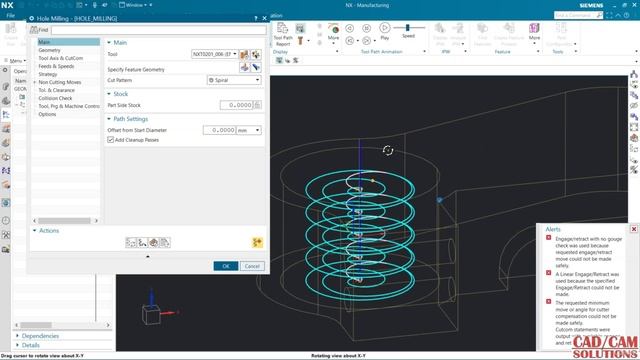
Task: Collapse the Main section
Action: (109, 42)
